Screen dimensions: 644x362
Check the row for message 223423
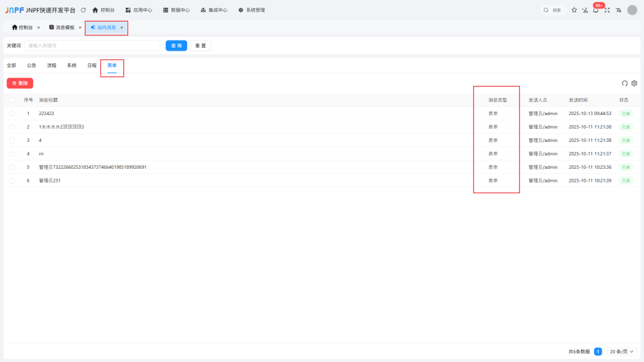coord(11,113)
